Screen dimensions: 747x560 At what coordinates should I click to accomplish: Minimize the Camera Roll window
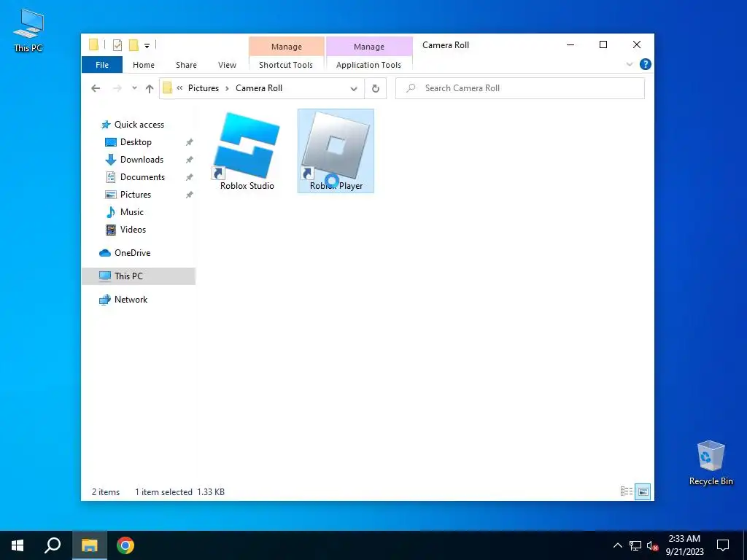570,44
